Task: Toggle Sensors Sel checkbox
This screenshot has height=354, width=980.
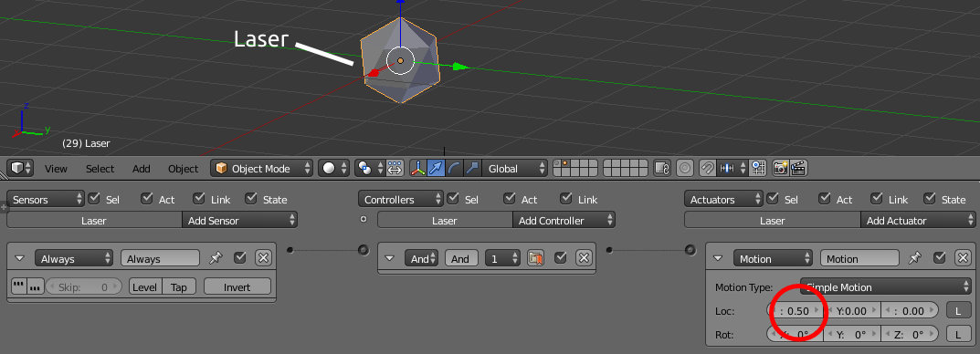Action: click(x=94, y=199)
